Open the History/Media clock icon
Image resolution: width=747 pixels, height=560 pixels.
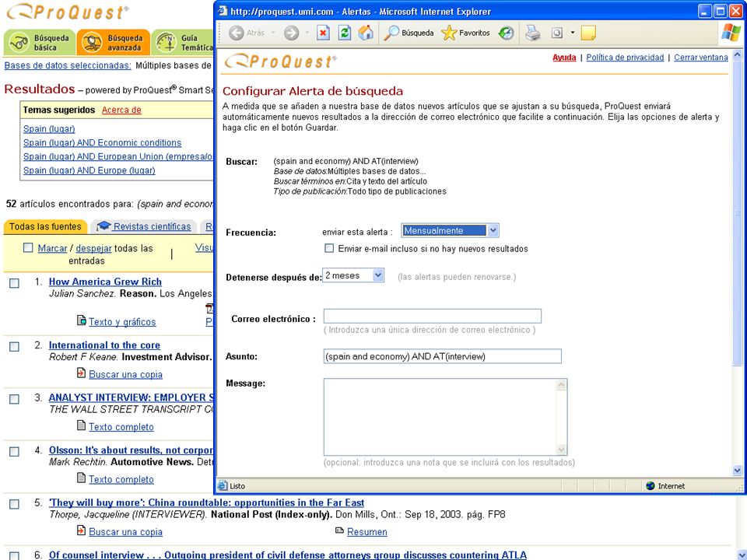[506, 33]
